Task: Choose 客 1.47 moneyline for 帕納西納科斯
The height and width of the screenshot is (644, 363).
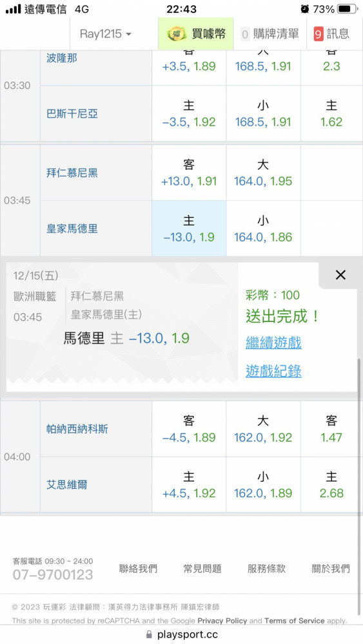Action: pyautogui.click(x=332, y=429)
